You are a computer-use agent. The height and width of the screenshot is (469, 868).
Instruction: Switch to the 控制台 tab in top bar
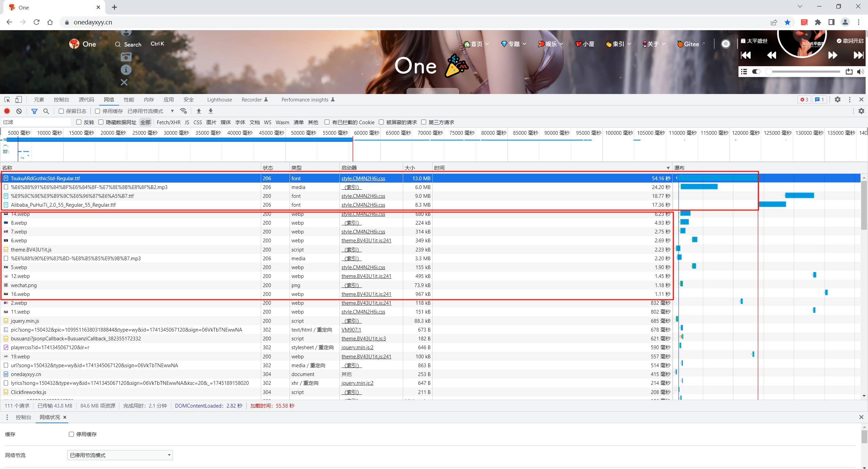61,99
